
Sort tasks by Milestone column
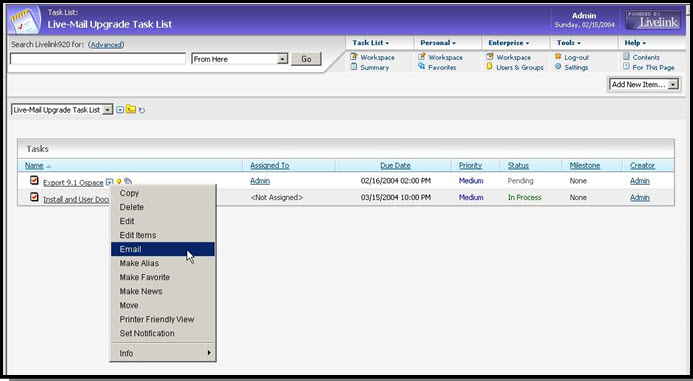pyautogui.click(x=585, y=165)
